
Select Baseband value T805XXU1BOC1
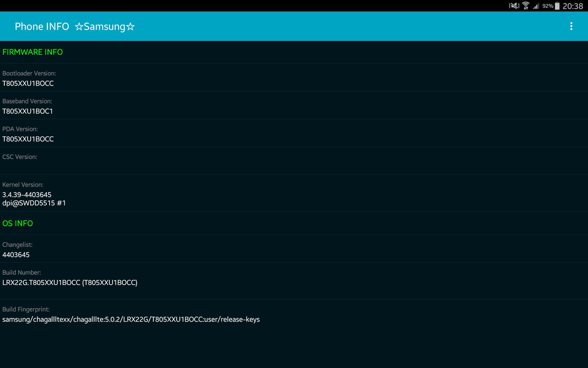point(28,111)
